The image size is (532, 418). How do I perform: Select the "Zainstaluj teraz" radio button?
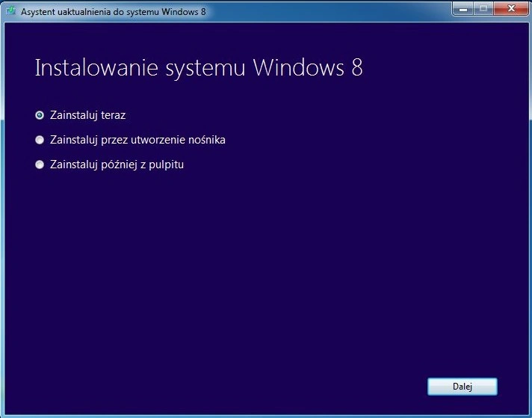40,115
